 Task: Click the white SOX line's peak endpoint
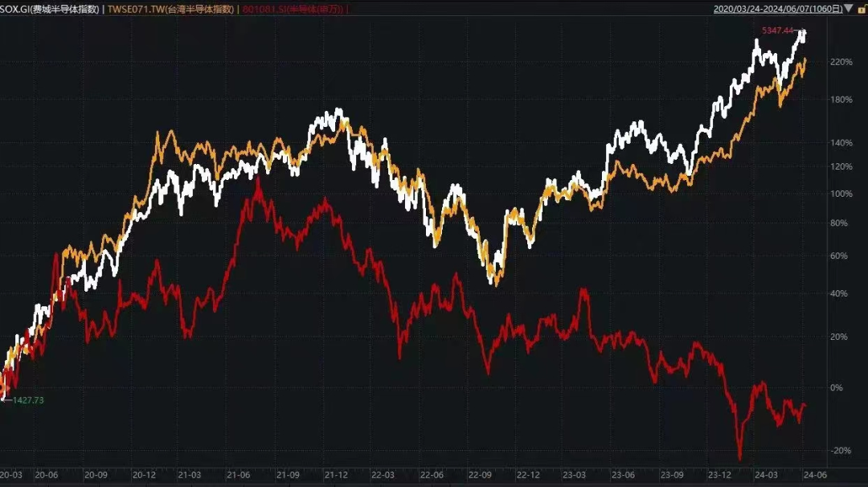point(802,32)
